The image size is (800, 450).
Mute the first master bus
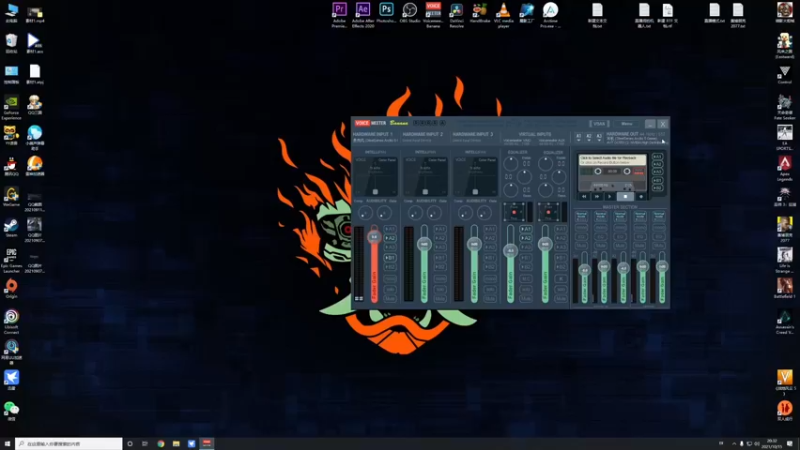tap(581, 245)
